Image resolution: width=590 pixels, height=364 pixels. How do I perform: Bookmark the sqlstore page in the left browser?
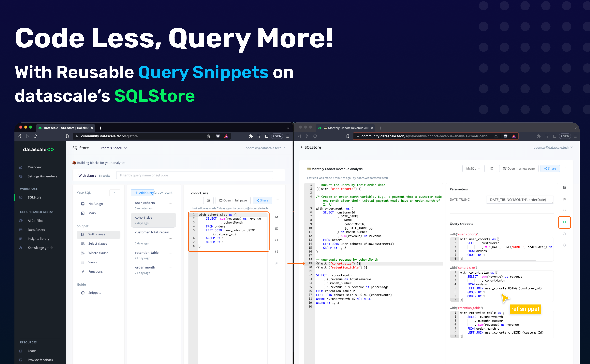(x=67, y=136)
